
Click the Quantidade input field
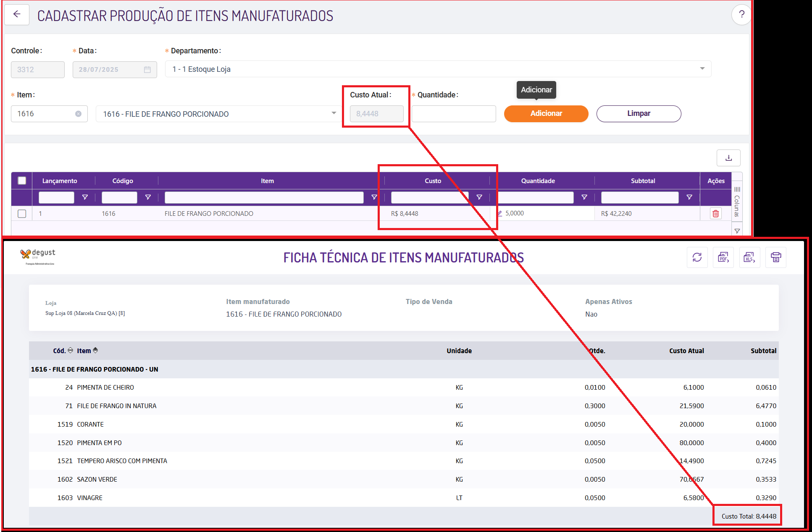(453, 114)
